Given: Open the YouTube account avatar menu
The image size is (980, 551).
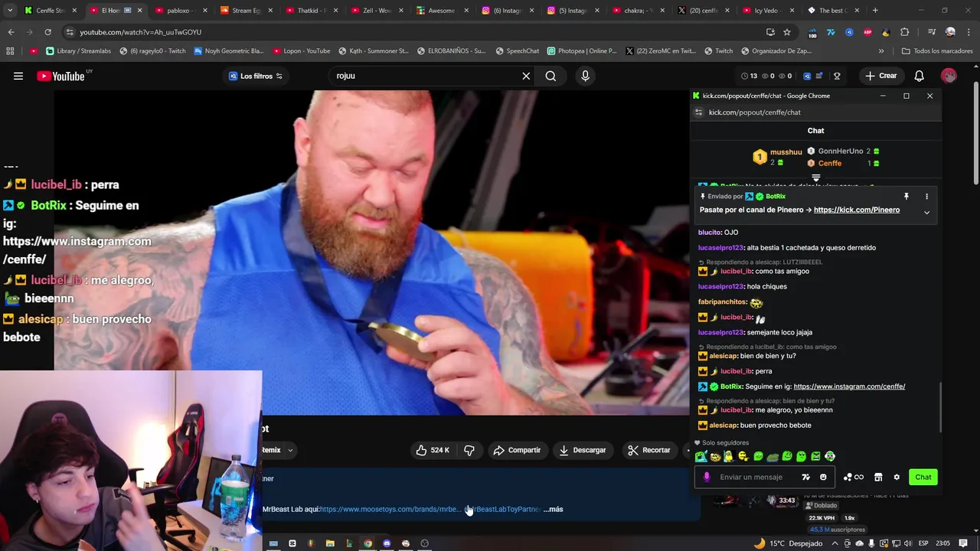Looking at the screenshot, I should 949,76.
